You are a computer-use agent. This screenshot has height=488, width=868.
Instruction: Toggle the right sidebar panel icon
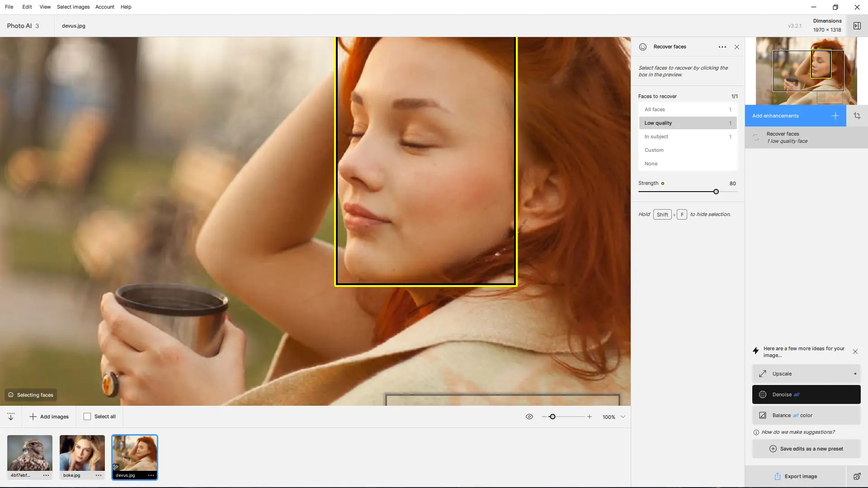(x=857, y=26)
